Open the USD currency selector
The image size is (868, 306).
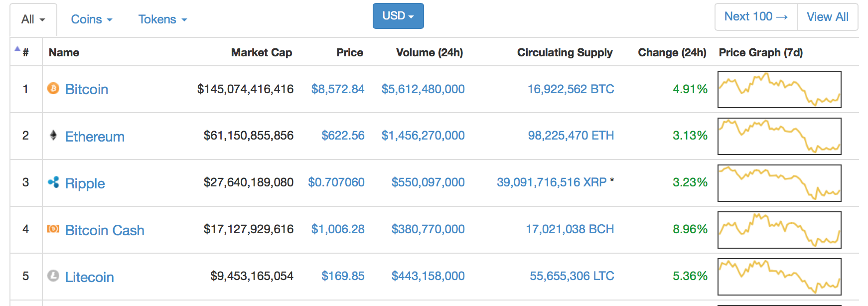(x=398, y=16)
